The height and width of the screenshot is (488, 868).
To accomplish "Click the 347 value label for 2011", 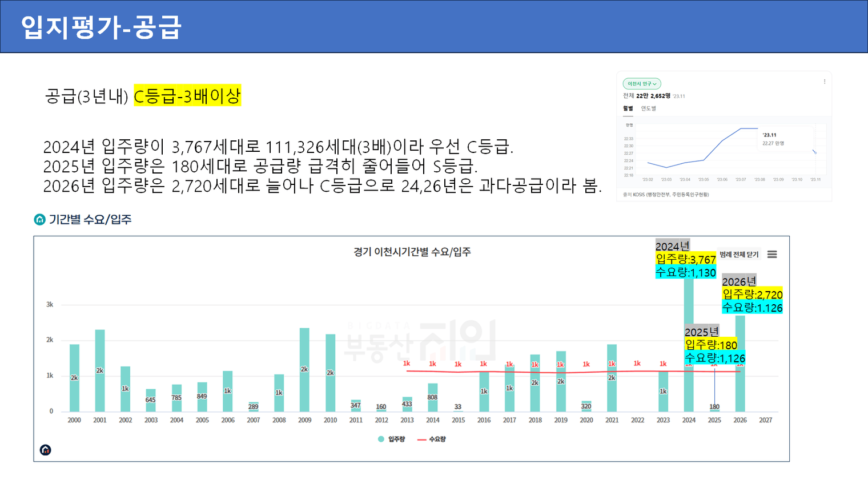I will tap(356, 405).
